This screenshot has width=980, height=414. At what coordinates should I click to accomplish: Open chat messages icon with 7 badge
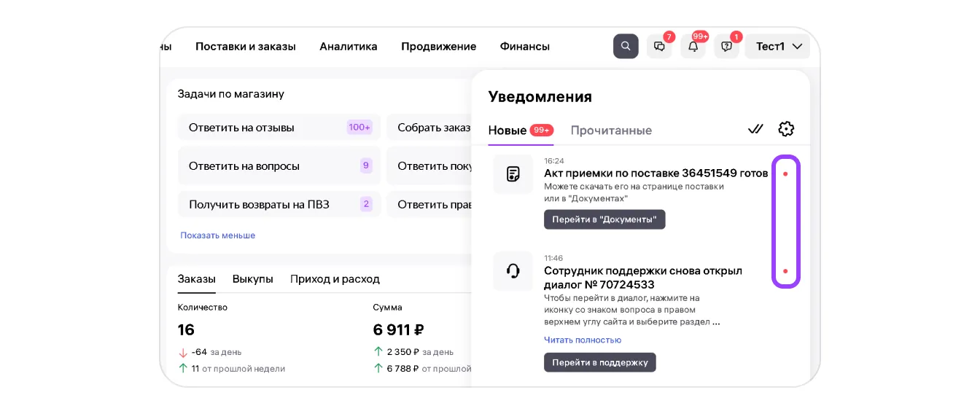tap(659, 47)
